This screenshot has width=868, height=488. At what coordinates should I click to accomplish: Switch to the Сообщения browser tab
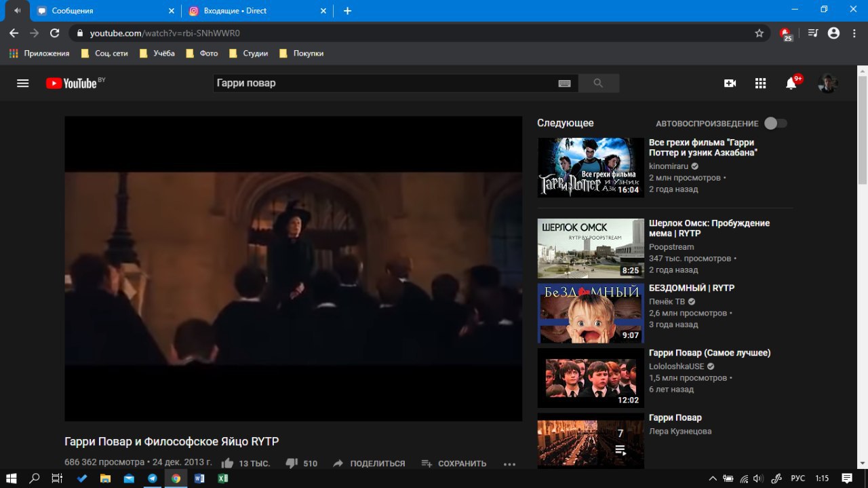(105, 11)
